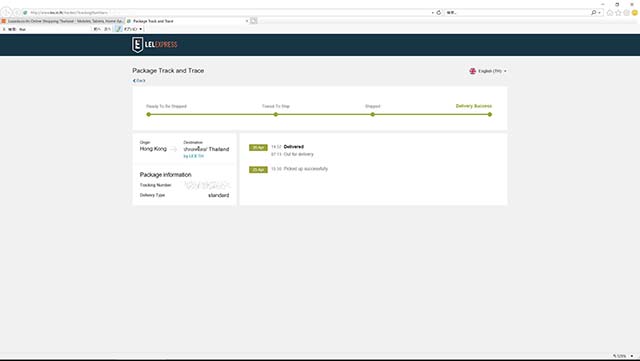
Task: Expand the address bar history dropdown arrow
Action: (x=433, y=13)
